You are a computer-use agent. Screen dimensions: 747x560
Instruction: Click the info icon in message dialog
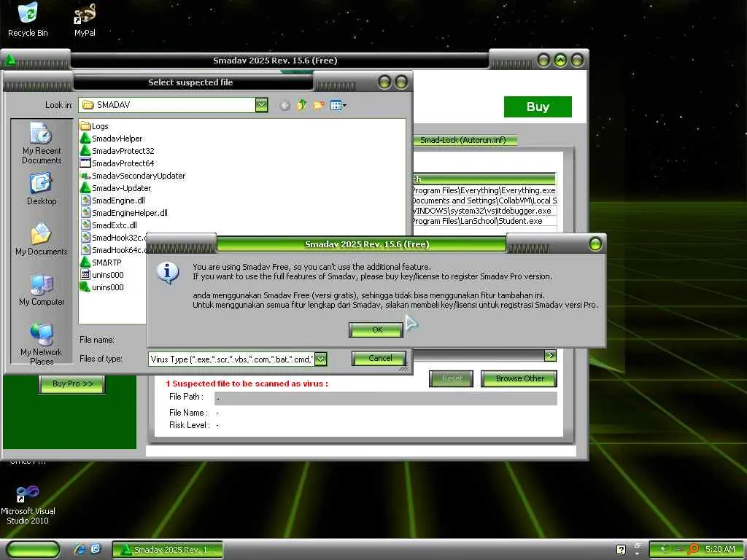[x=168, y=273]
